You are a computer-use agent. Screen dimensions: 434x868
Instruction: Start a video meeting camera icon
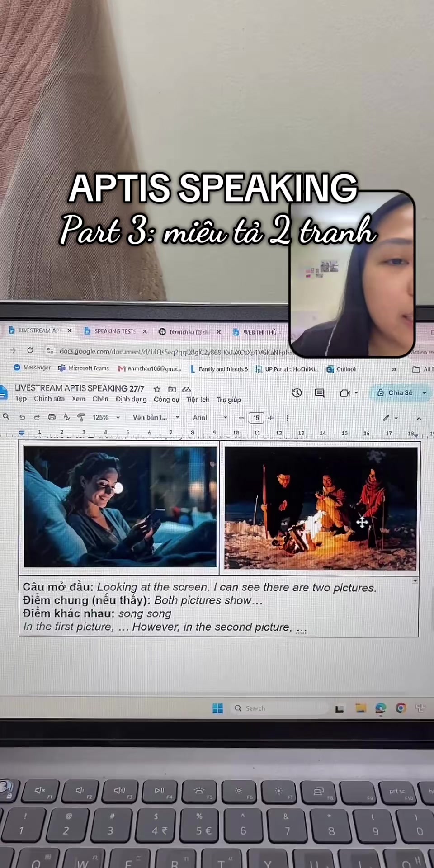pos(345,393)
